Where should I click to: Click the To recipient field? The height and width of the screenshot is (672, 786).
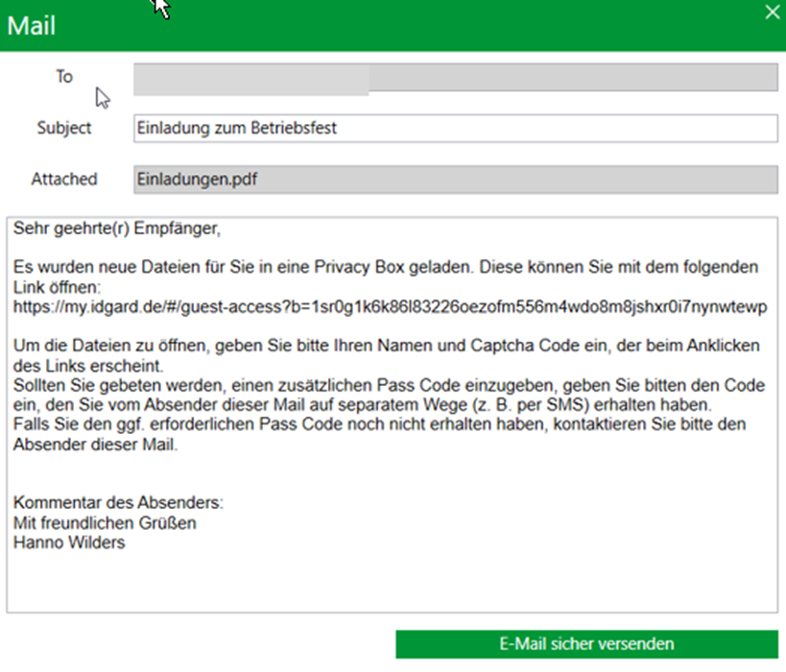455,79
